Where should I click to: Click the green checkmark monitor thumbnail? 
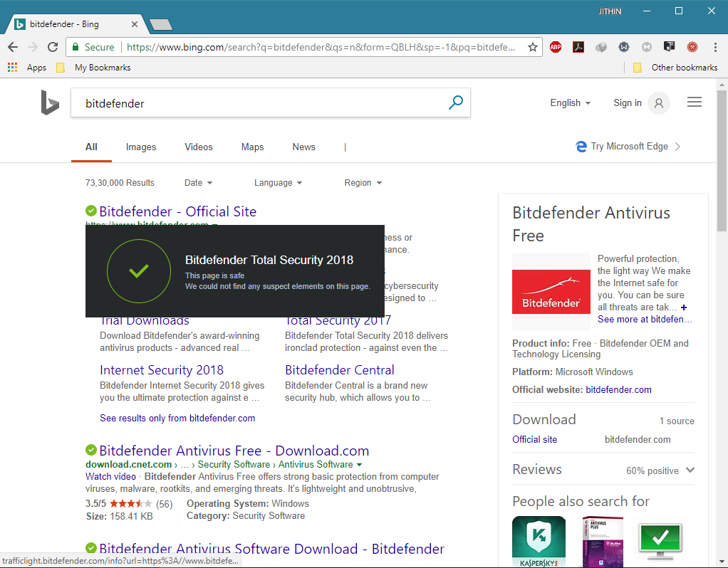660,542
